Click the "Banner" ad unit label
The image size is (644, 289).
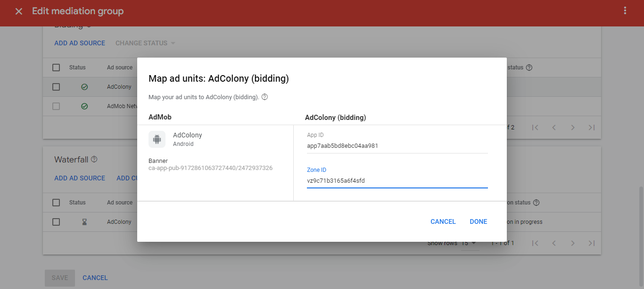tap(158, 161)
